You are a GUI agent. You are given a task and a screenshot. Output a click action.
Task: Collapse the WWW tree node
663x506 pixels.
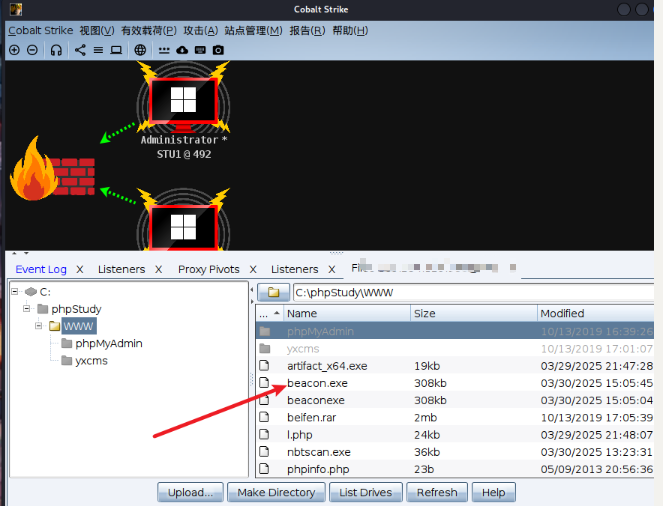click(38, 325)
